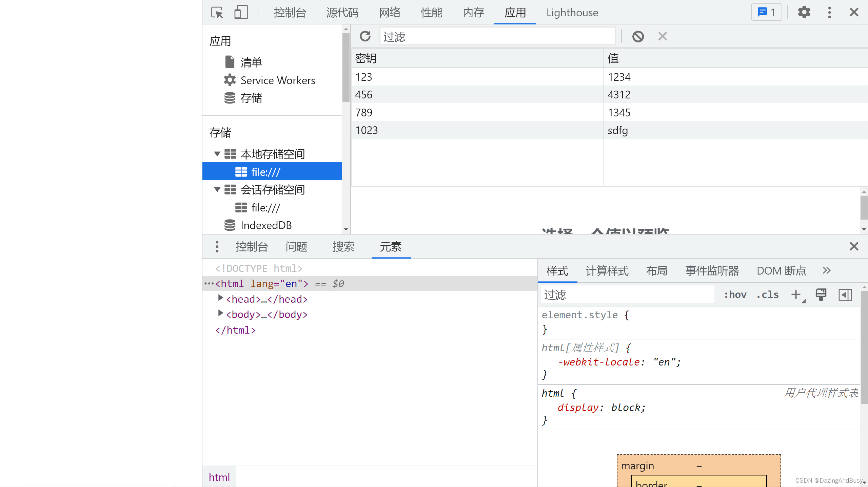Refresh the local storage key list
The height and width of the screenshot is (487, 868).
point(365,36)
